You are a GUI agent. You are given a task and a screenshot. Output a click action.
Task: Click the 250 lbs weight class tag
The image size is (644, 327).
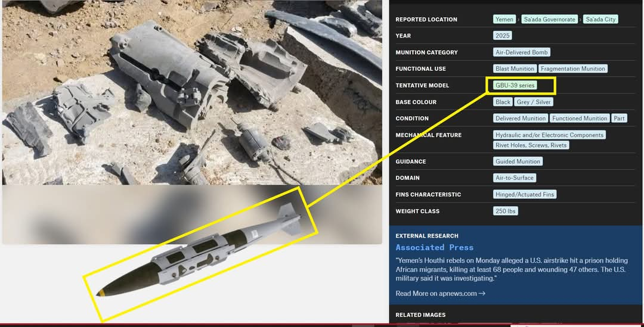pyautogui.click(x=505, y=211)
